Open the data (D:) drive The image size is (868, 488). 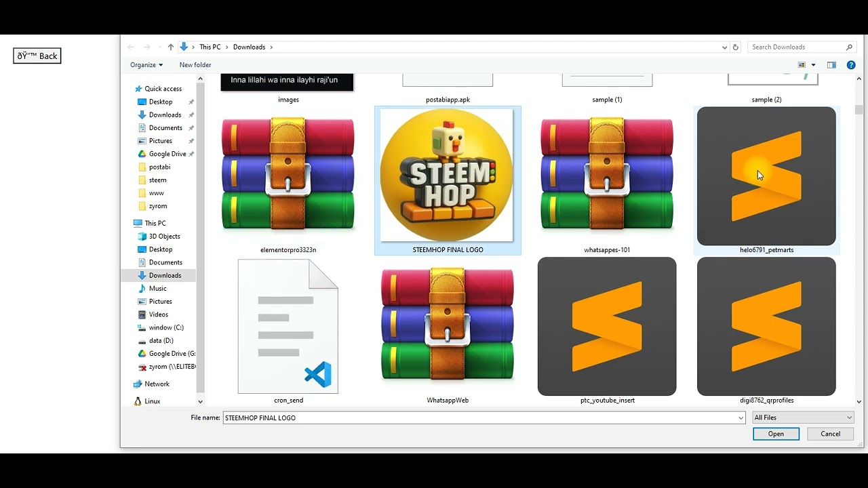coord(161,340)
